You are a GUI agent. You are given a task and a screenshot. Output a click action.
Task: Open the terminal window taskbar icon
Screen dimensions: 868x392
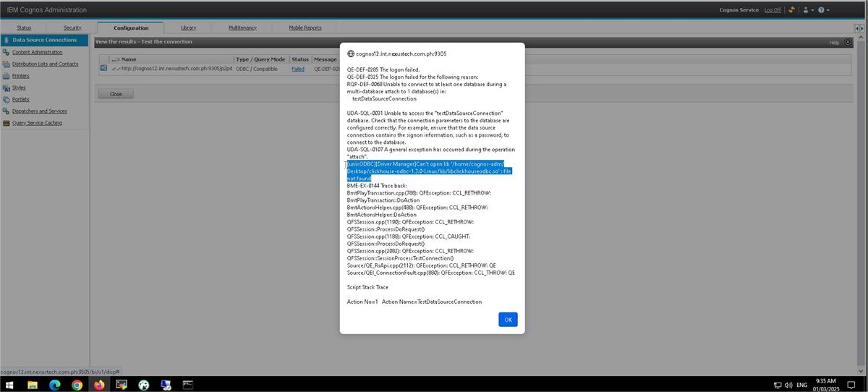(x=188, y=385)
